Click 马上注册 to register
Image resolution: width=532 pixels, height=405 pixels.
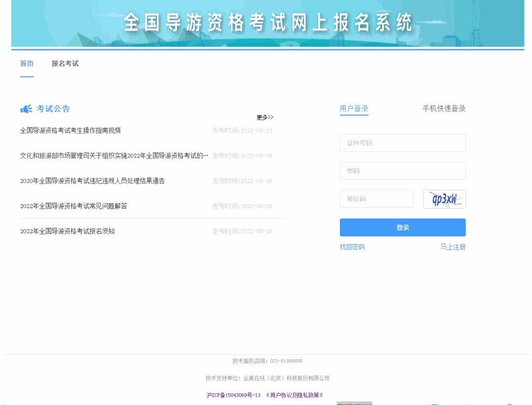tap(452, 247)
